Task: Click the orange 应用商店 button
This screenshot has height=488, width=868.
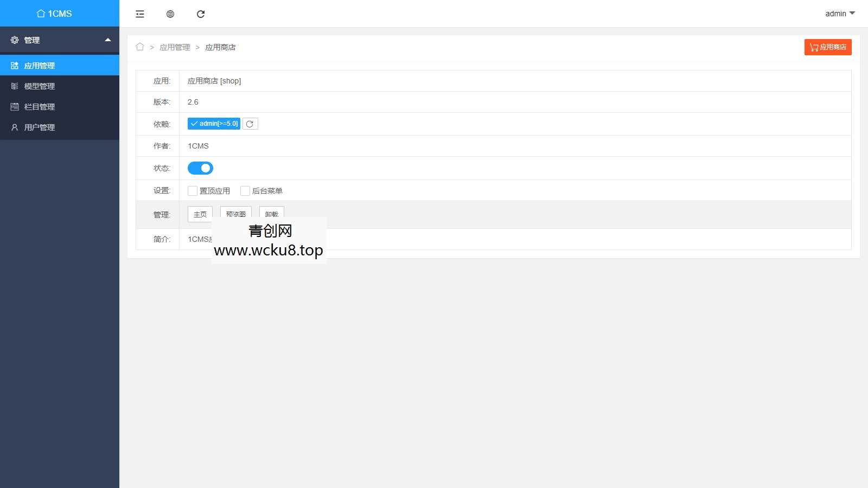Action: click(x=828, y=47)
